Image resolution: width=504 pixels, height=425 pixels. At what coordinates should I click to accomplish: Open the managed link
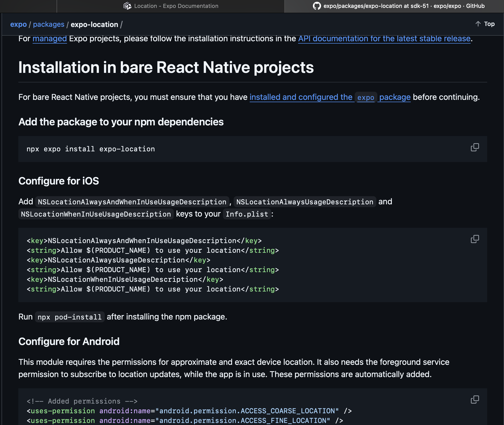click(50, 38)
